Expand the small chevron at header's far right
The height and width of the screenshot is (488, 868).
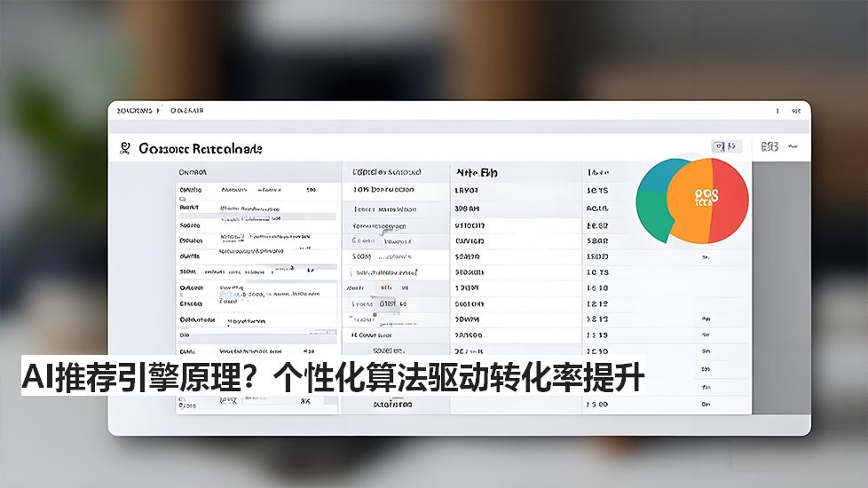pyautogui.click(x=793, y=146)
